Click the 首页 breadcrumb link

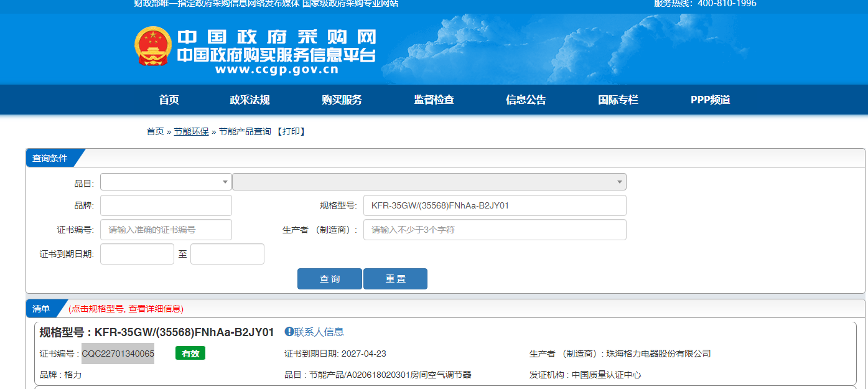pos(155,131)
